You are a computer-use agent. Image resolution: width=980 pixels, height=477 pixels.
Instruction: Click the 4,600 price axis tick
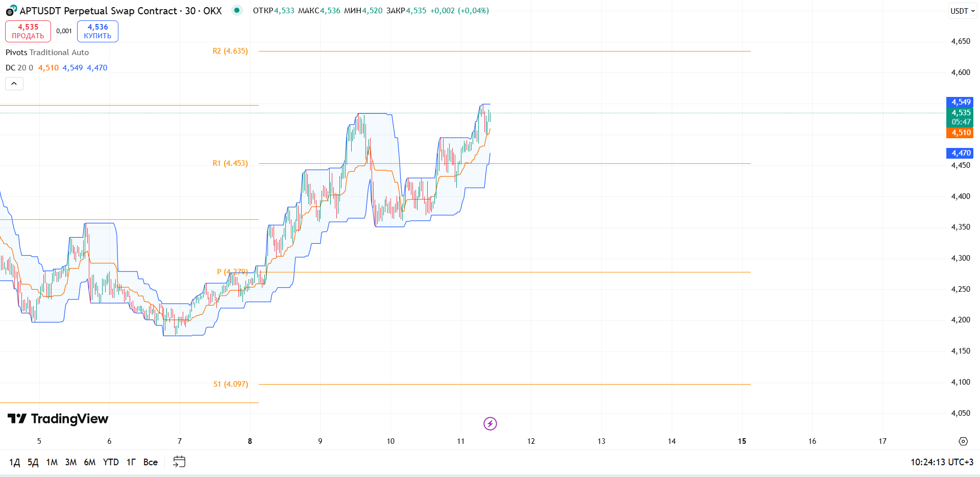(961, 72)
